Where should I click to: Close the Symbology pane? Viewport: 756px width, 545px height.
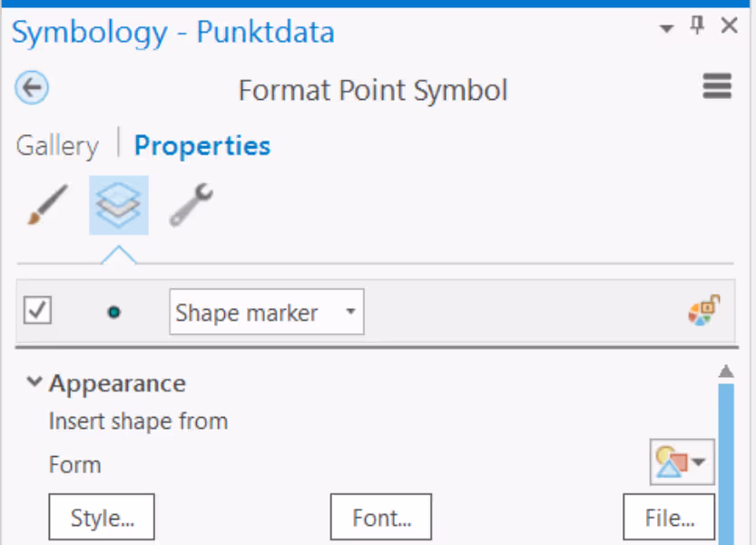(x=729, y=25)
